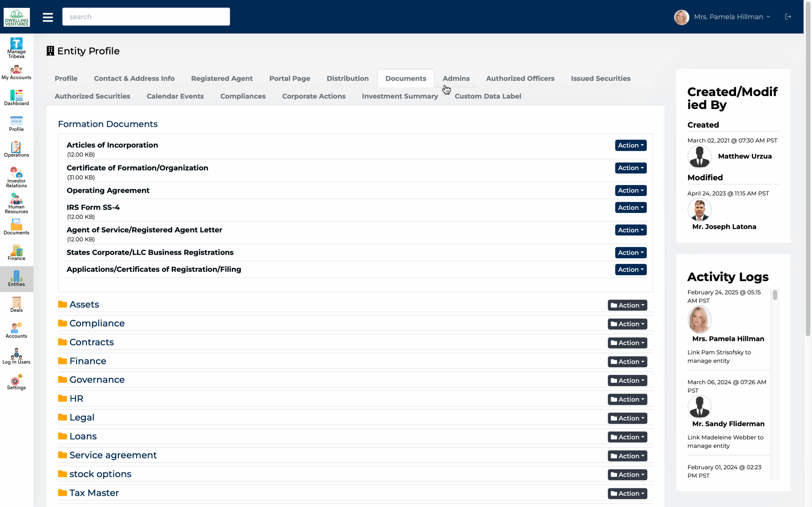Select the Corporate Actions tab
Screen dimensions: 812x507
[x=313, y=96]
